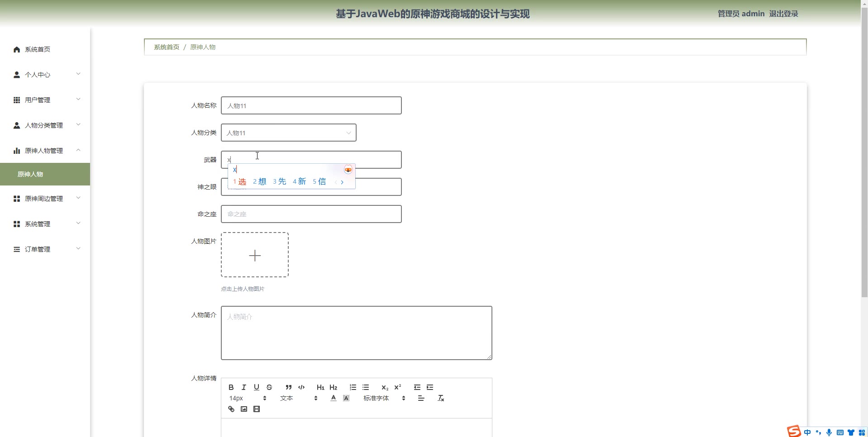
Task: Insert a code block in the editor
Action: [301, 387]
